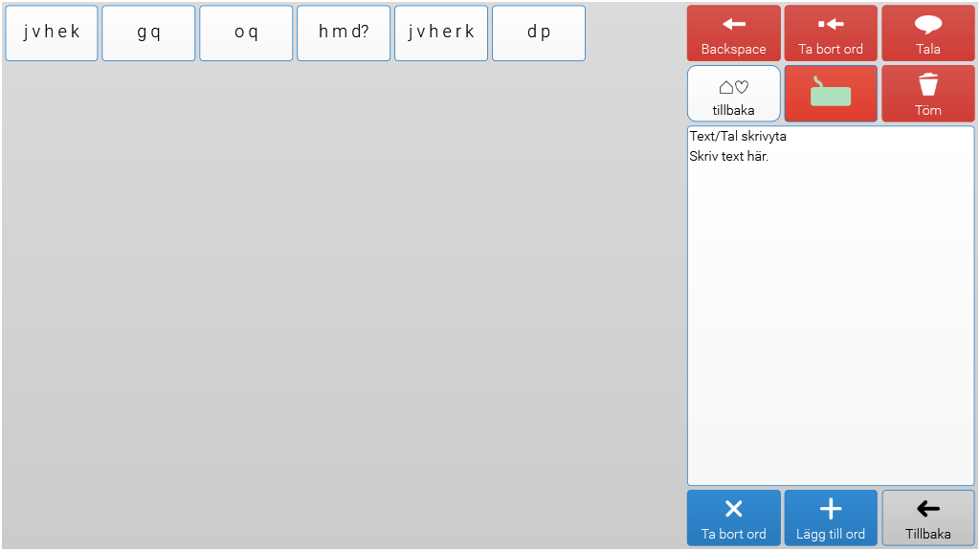The height and width of the screenshot is (551, 980).
Task: Choose the "g q" word cell
Action: pyautogui.click(x=148, y=33)
